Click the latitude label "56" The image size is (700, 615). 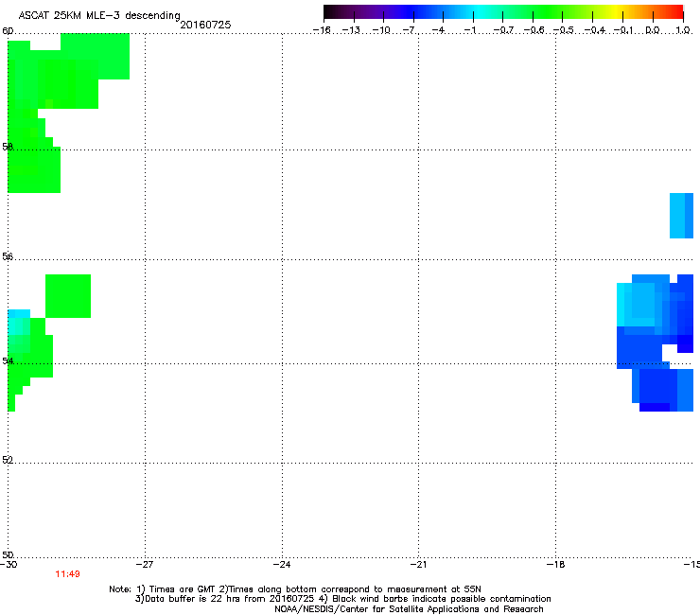coord(8,256)
